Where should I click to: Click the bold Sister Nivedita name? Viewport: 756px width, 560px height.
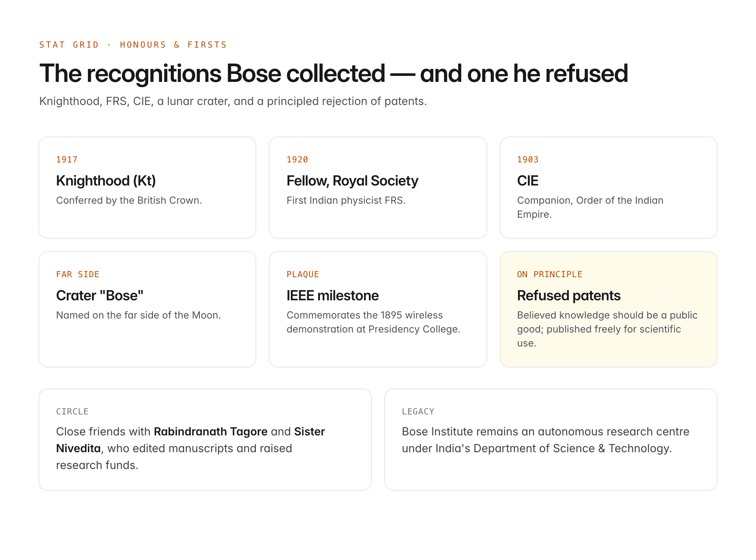pos(191,440)
